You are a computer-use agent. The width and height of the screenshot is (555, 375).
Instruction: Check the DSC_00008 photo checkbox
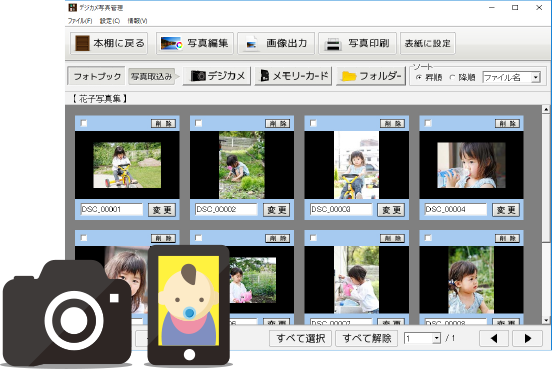(x=428, y=238)
